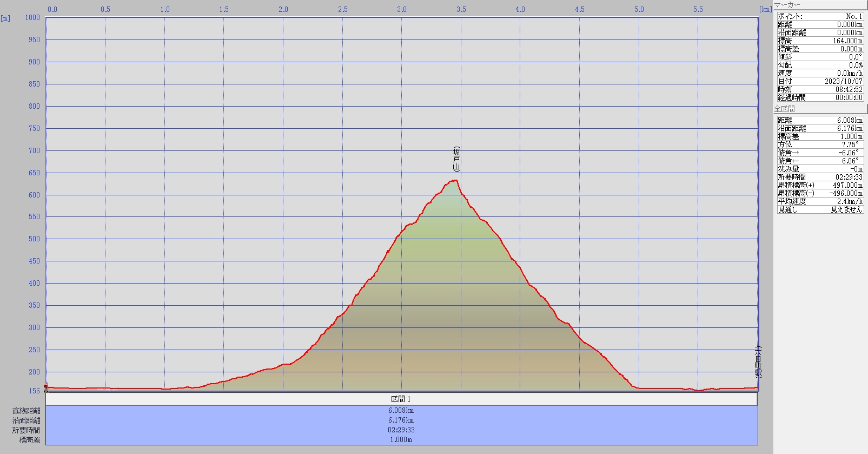Click the 02:29:33 duration in section table
The height and width of the screenshot is (454, 868).
coord(401,430)
